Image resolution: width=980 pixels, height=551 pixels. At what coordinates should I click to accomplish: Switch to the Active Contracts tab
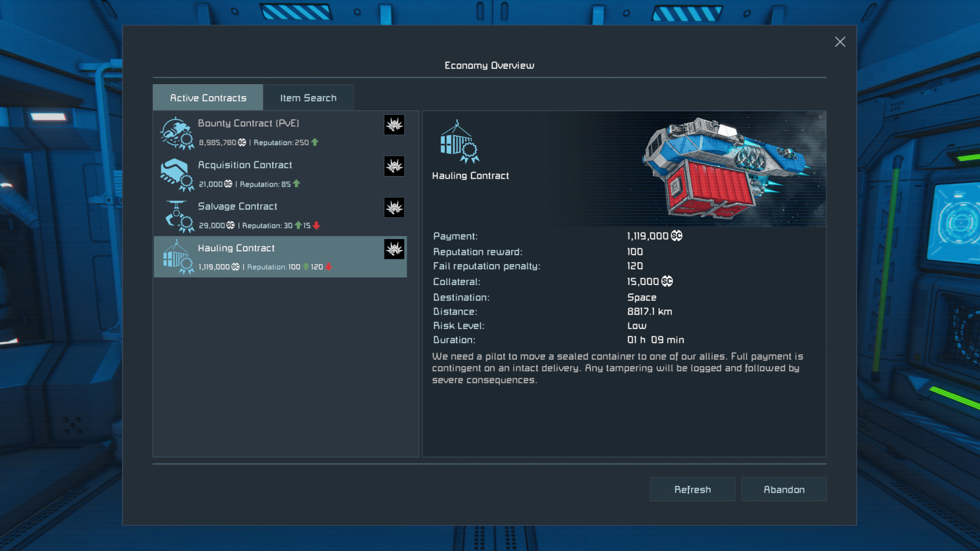(208, 98)
